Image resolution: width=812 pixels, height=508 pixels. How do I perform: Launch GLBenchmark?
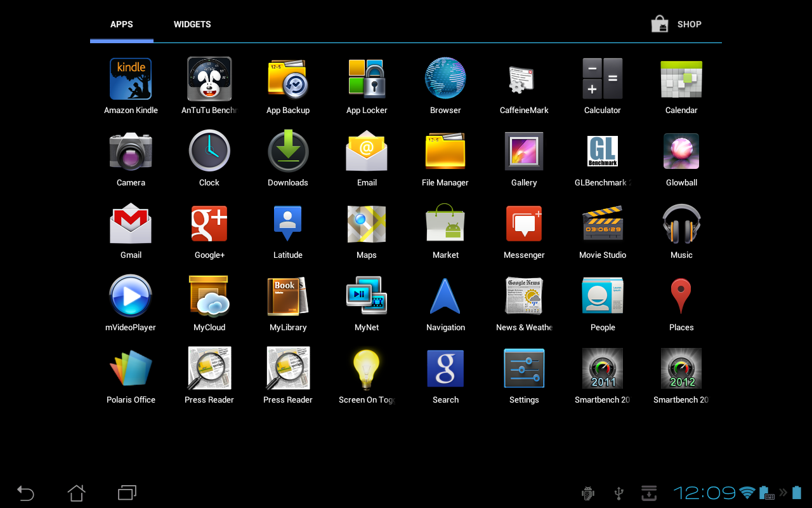pos(603,151)
